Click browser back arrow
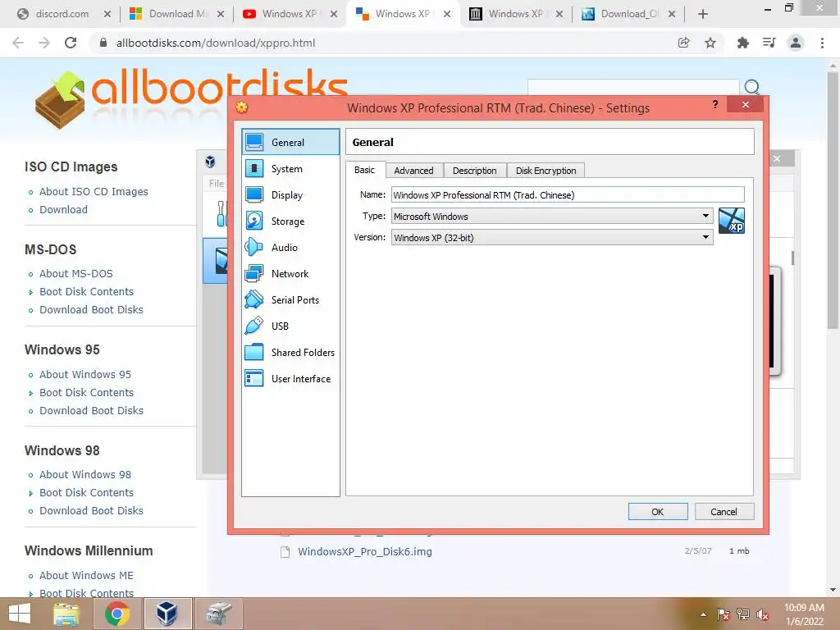The height and width of the screenshot is (630, 840). tap(18, 43)
